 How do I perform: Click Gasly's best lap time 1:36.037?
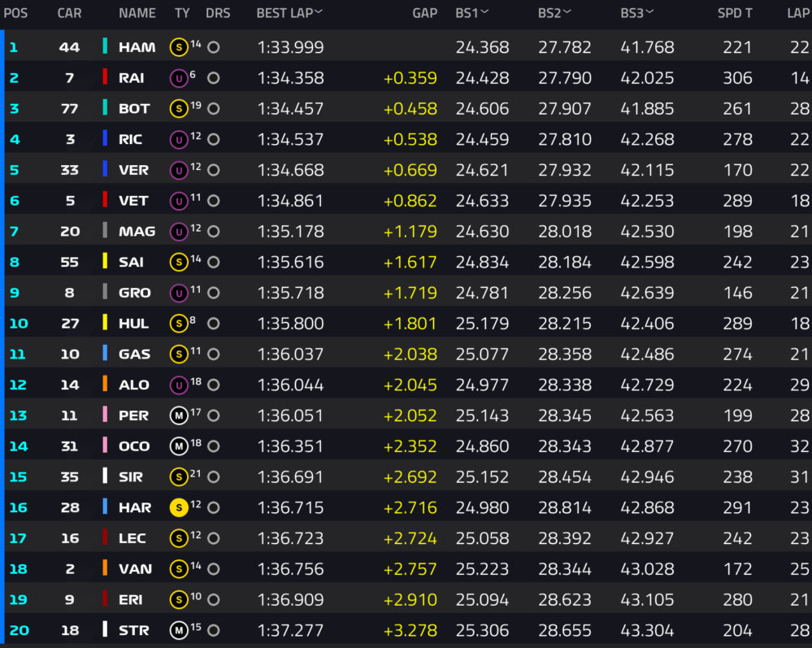click(x=290, y=354)
